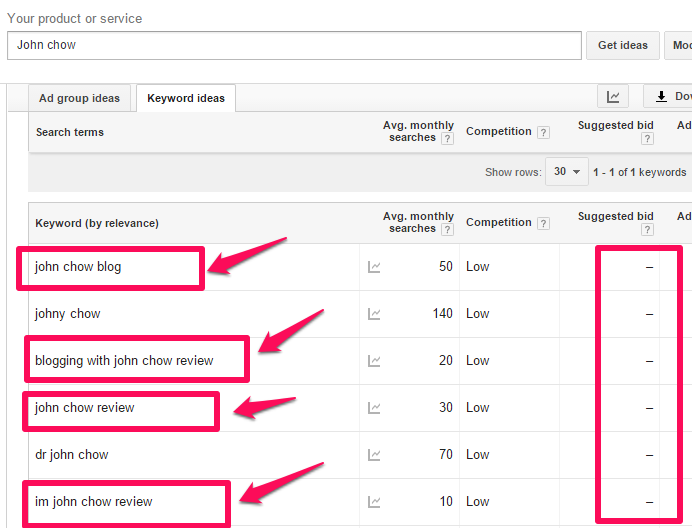Click the Download arrow icon
This screenshot has width=692, height=528.
pos(661,96)
